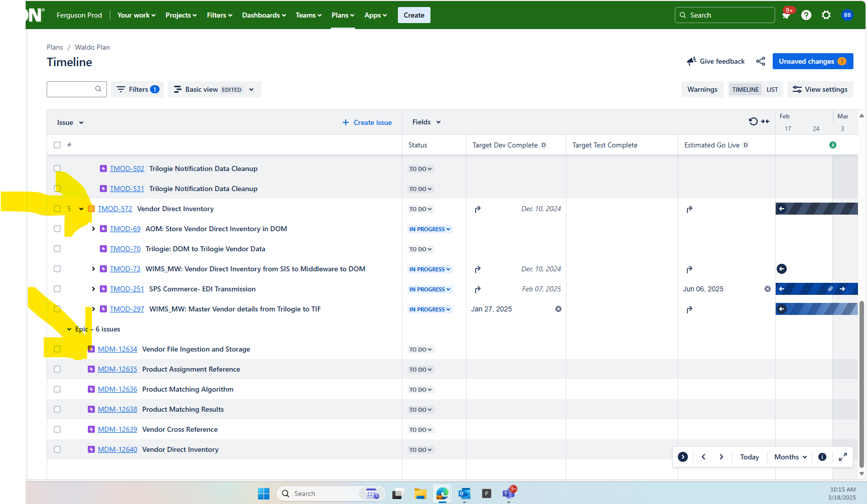
Task: Open the Plans menu
Action: [342, 15]
